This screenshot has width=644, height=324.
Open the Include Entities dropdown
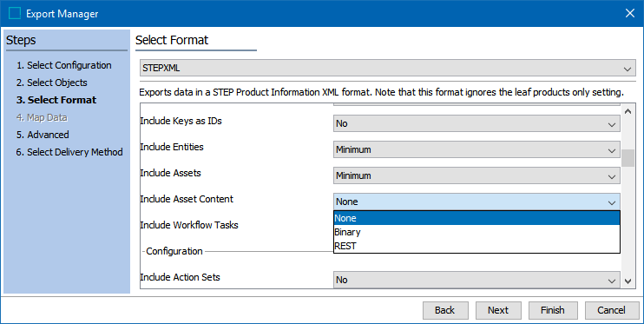point(476,149)
